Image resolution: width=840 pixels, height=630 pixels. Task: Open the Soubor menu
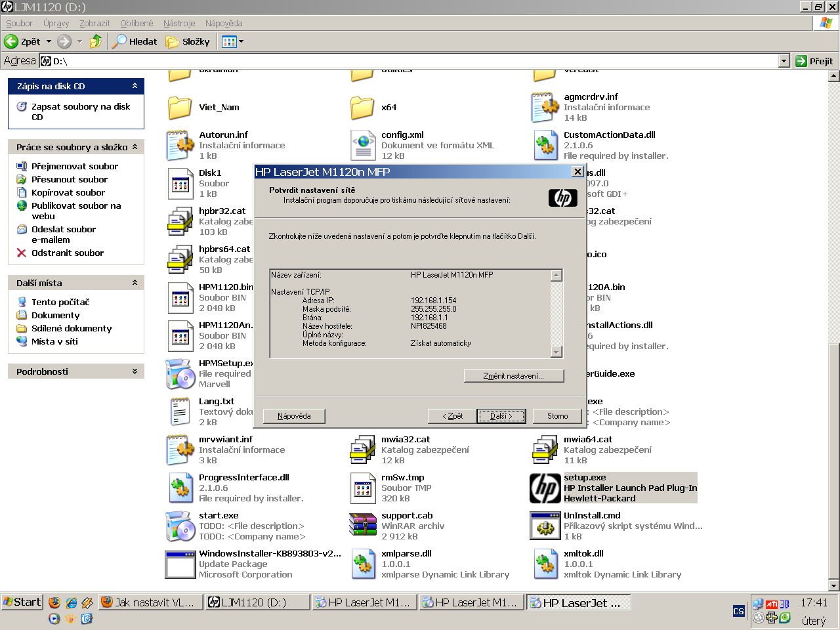[x=19, y=23]
